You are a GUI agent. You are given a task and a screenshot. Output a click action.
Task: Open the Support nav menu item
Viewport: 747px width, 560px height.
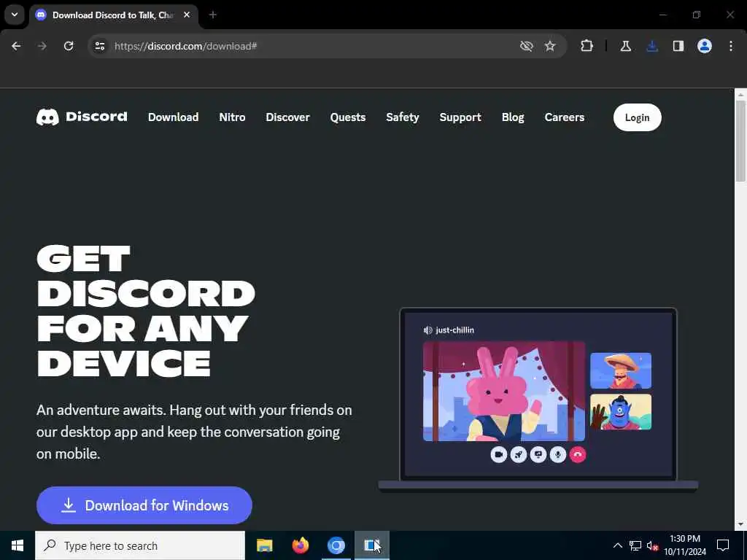pyautogui.click(x=460, y=117)
